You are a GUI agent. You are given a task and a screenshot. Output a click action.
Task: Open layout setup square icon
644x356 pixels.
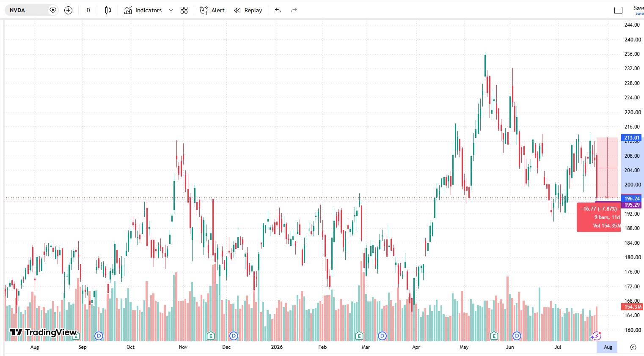tap(618, 10)
